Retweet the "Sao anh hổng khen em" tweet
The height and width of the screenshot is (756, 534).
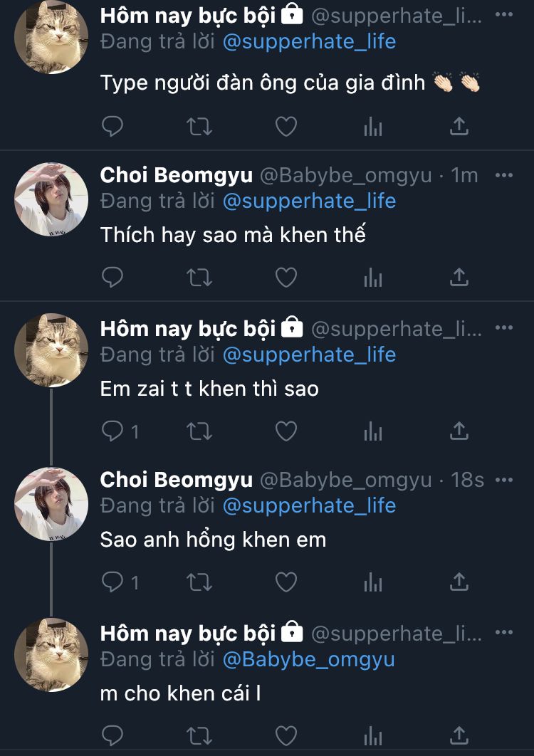pos(199,582)
